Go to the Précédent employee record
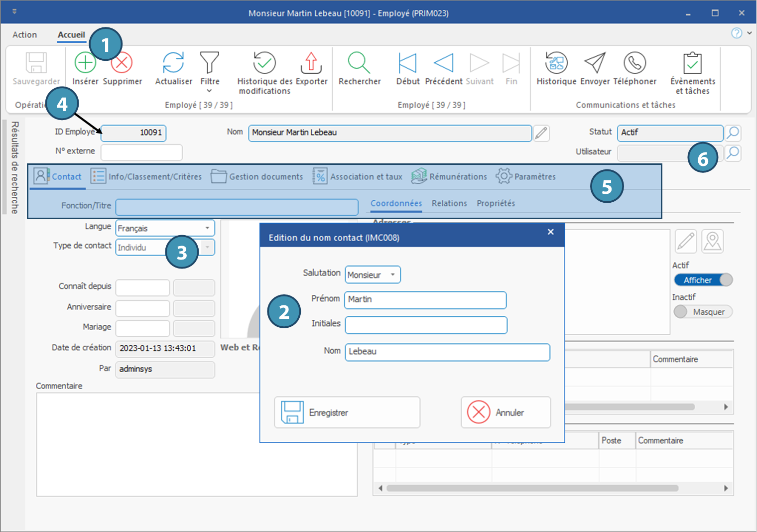757x532 pixels. point(443,63)
